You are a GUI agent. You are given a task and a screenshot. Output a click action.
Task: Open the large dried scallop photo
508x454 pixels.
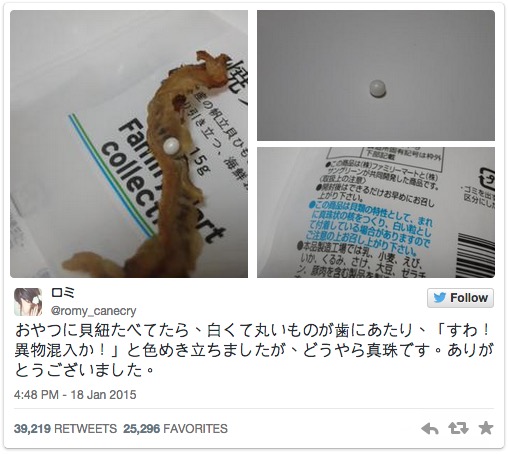pyautogui.click(x=129, y=144)
